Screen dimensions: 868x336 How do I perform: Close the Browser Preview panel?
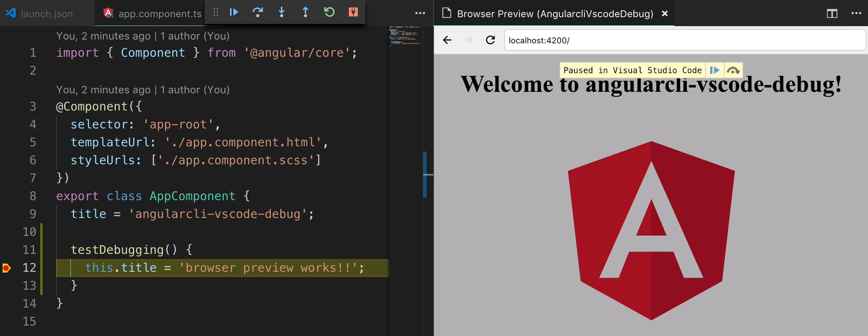click(x=664, y=13)
